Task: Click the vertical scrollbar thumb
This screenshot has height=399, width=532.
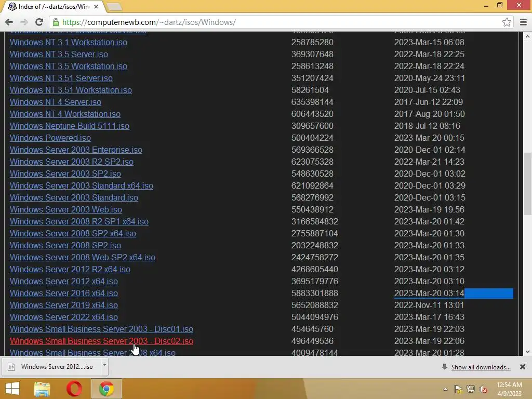Action: [527, 184]
